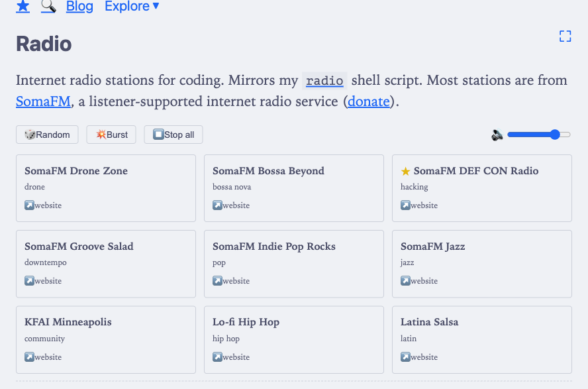Play SomaFM Drone Zone station
This screenshot has height=389, width=588.
pos(106,188)
